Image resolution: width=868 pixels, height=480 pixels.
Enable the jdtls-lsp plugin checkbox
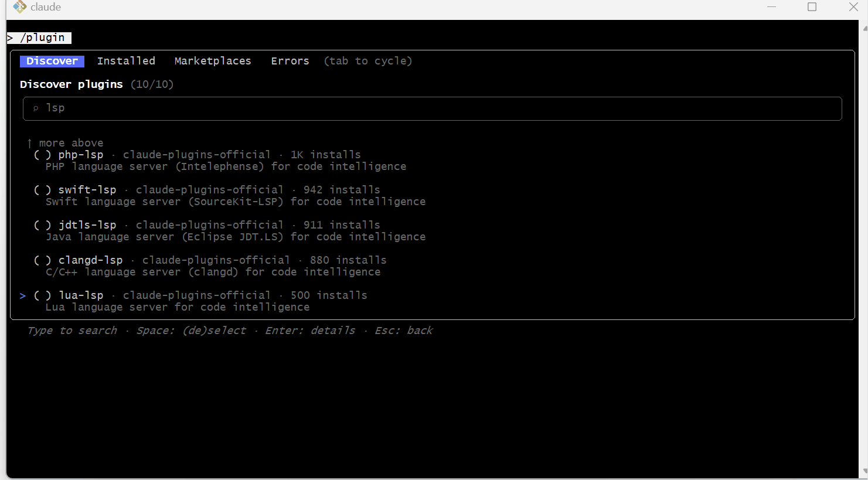pyautogui.click(x=42, y=225)
